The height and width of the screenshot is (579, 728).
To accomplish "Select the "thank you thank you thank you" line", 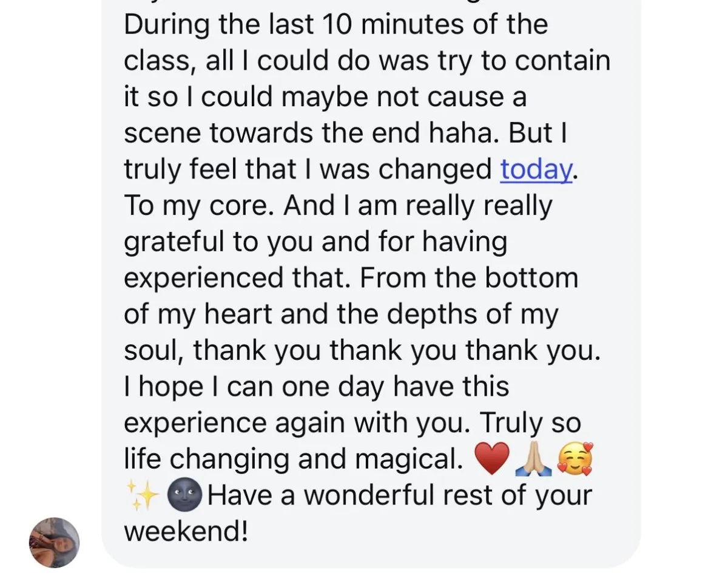I will point(397,351).
